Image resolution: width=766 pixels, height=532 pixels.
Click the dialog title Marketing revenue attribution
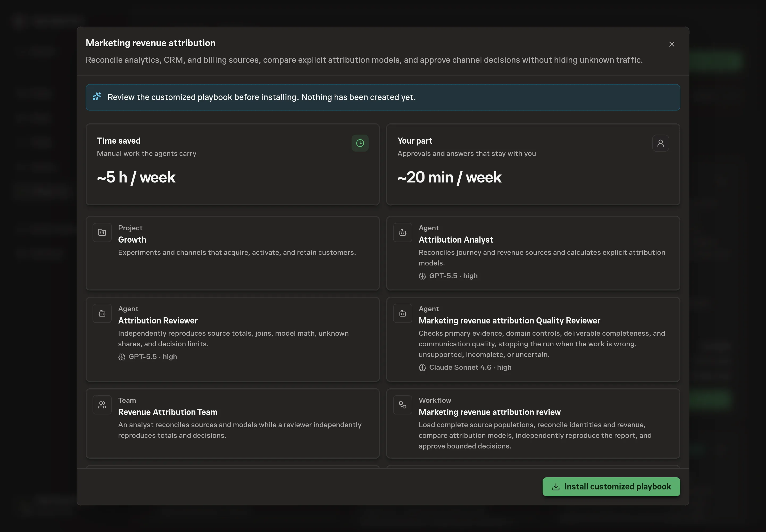point(151,43)
